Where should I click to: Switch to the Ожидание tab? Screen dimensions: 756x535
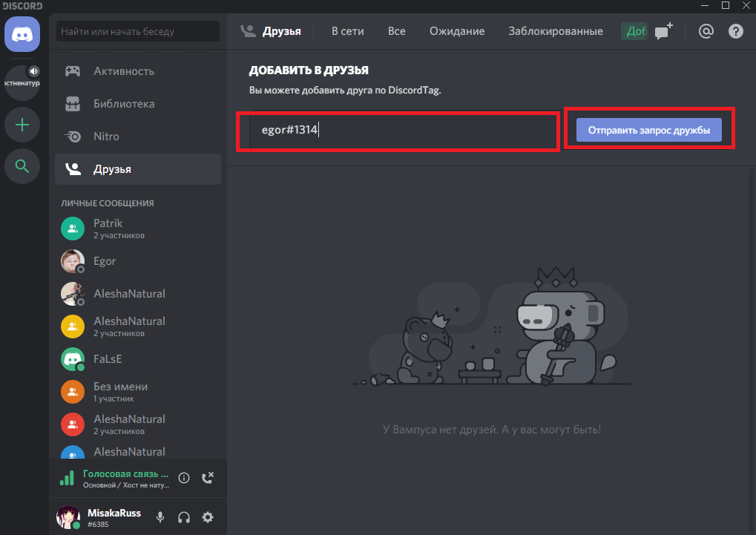pos(456,31)
